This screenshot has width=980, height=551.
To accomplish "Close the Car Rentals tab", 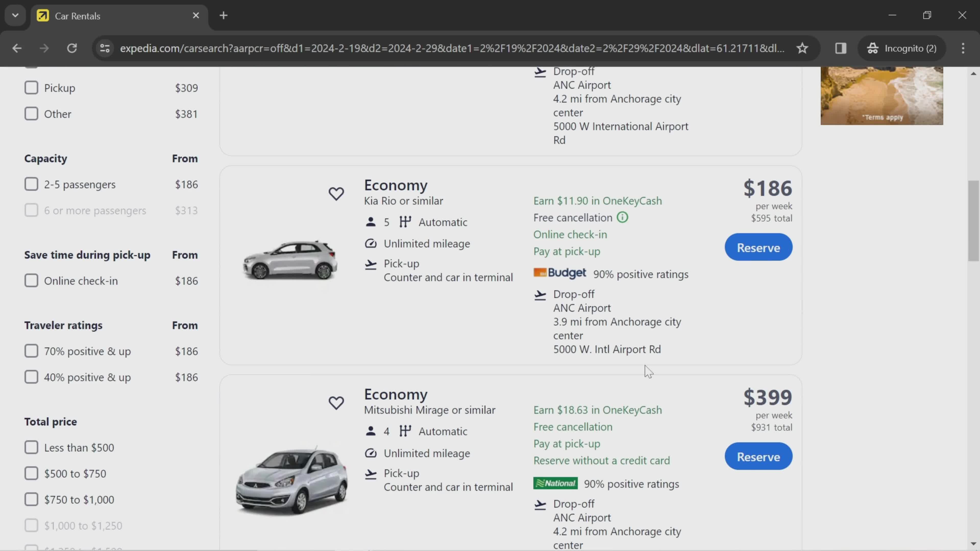I will pos(195,16).
